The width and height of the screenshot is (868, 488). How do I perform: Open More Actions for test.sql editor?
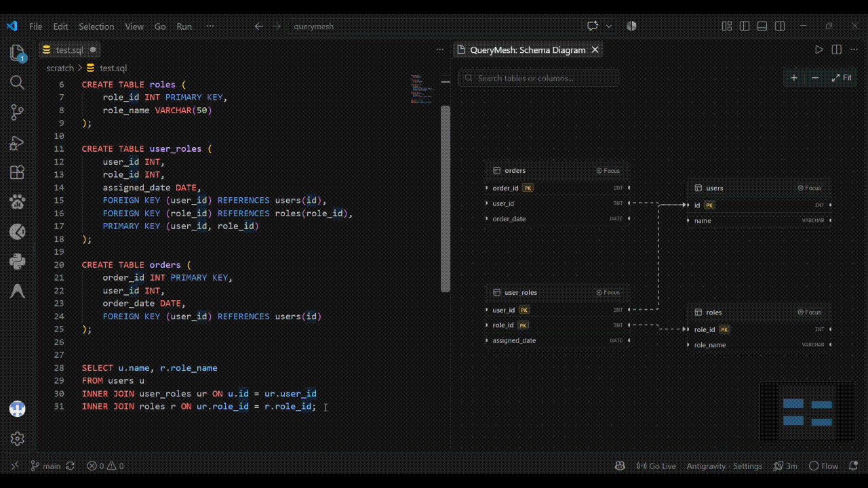click(x=439, y=49)
